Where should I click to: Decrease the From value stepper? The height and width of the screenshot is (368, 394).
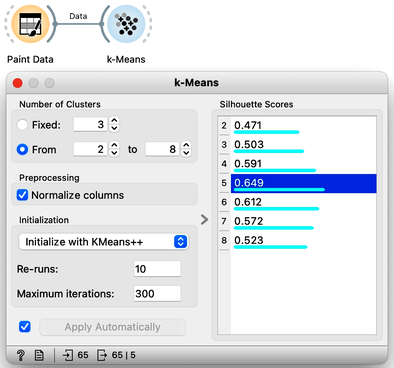114,153
